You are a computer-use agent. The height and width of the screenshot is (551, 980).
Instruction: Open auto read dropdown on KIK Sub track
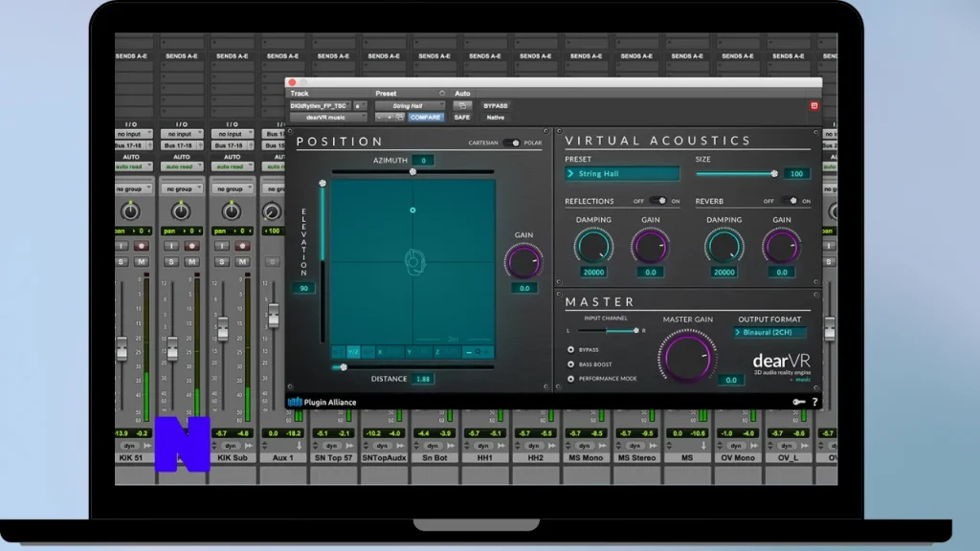pyautogui.click(x=232, y=166)
